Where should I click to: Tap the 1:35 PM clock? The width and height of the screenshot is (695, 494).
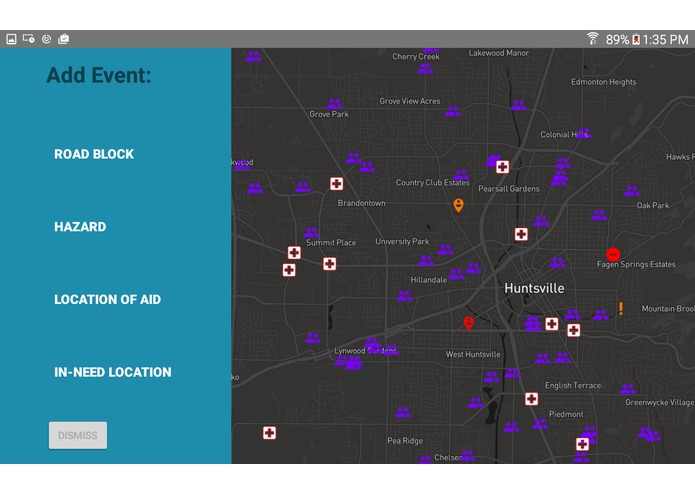[665, 40]
